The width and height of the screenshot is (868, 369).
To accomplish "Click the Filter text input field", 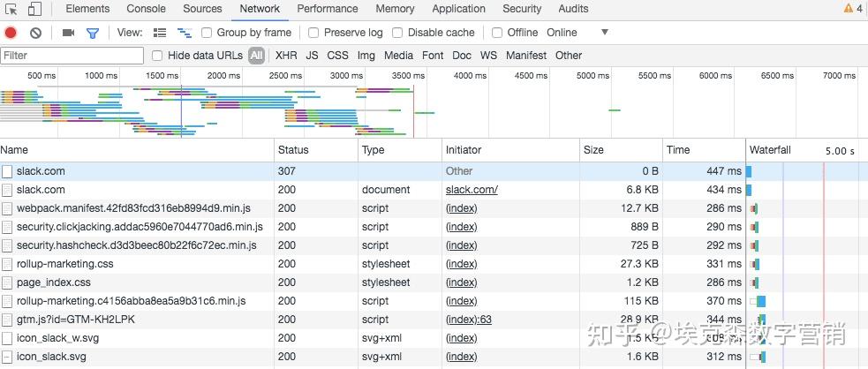I will pyautogui.click(x=72, y=56).
